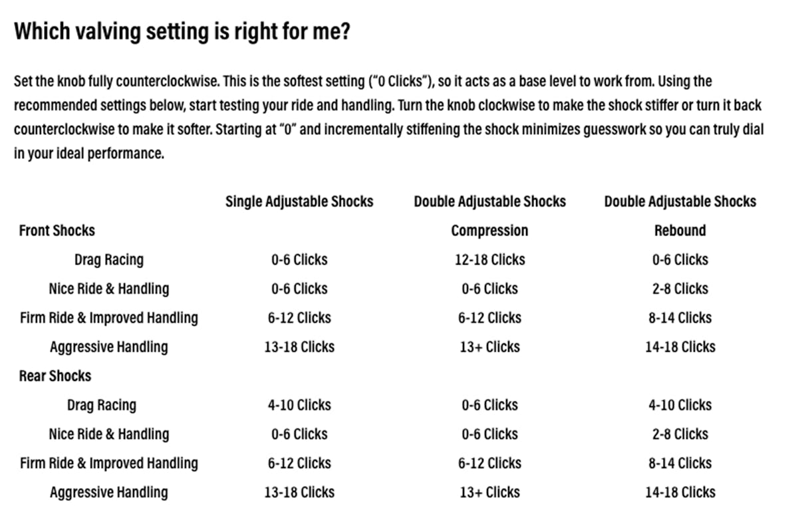Click Front Aggressive Handling 13+ Clicks compression value

coord(489,346)
